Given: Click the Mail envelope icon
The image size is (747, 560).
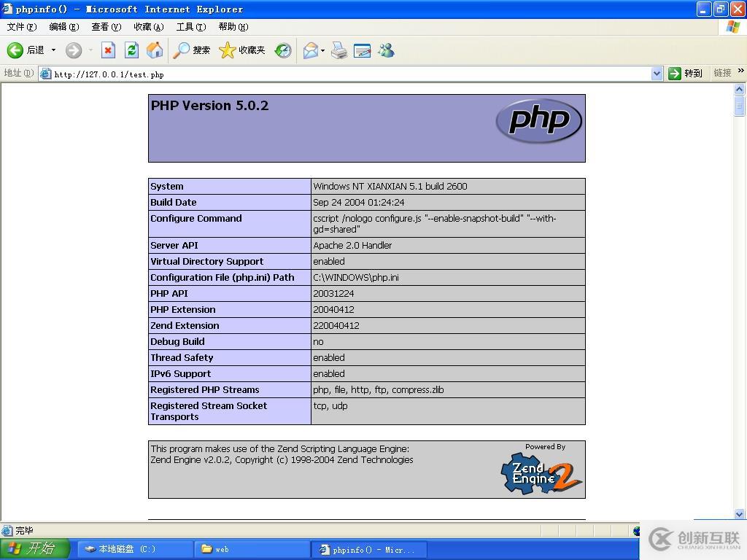Looking at the screenshot, I should (x=310, y=50).
